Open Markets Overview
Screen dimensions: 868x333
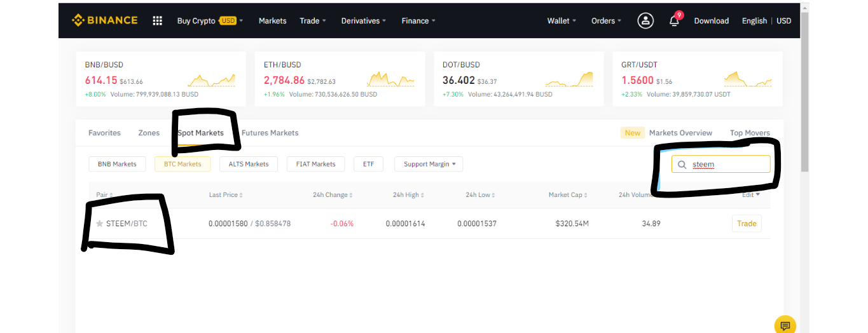(x=680, y=133)
